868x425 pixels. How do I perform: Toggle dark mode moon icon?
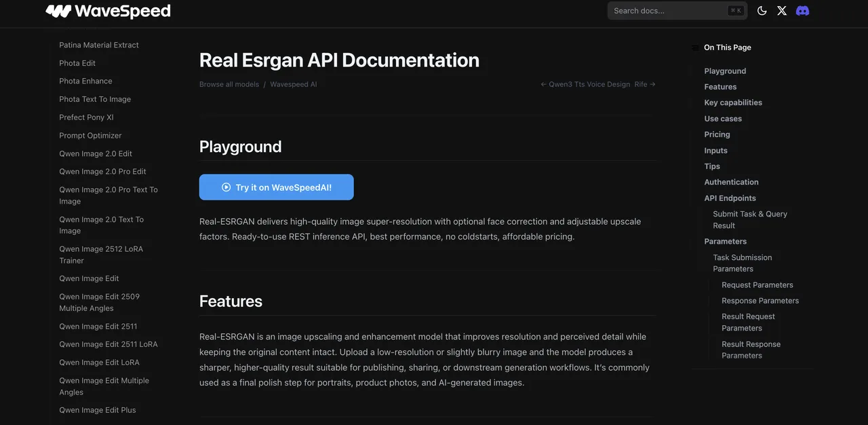[762, 11]
